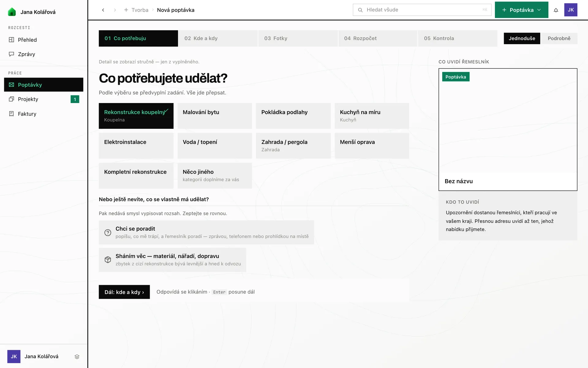Click the JK avatar in top bar
Screen dimensions: 588x368
[571, 10]
